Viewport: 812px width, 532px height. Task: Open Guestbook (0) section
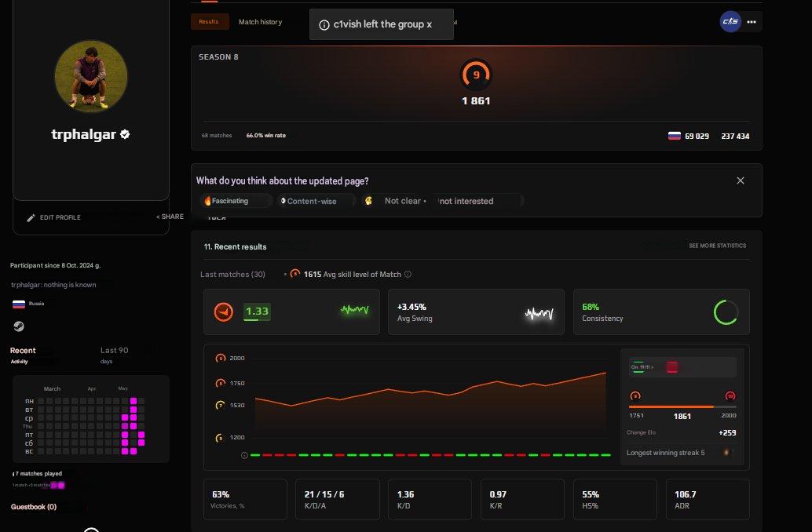(x=34, y=507)
